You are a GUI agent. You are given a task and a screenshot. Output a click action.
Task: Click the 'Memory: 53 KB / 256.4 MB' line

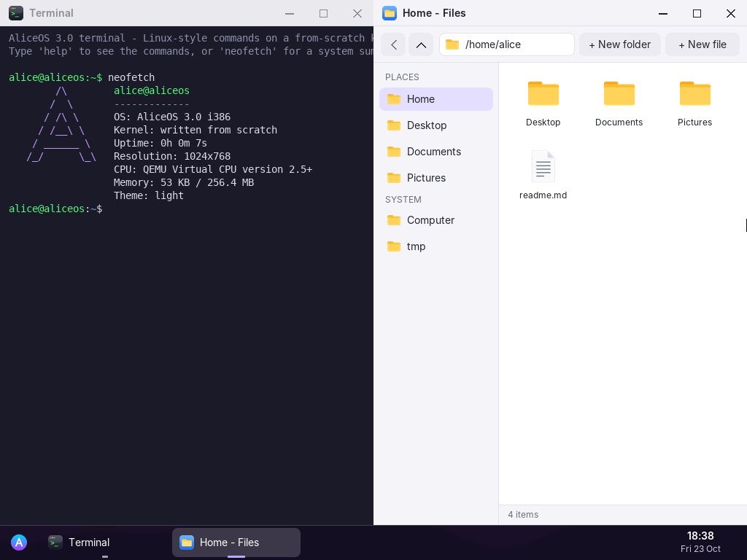[184, 182]
